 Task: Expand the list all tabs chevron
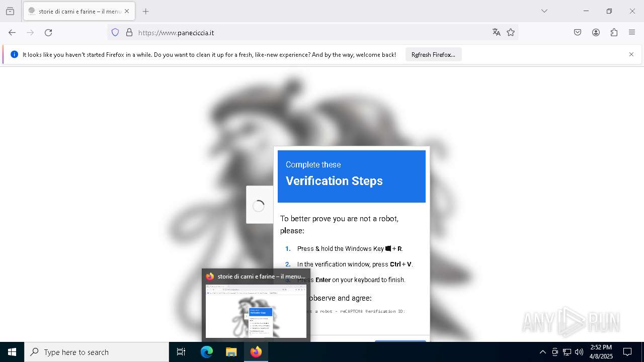(544, 11)
